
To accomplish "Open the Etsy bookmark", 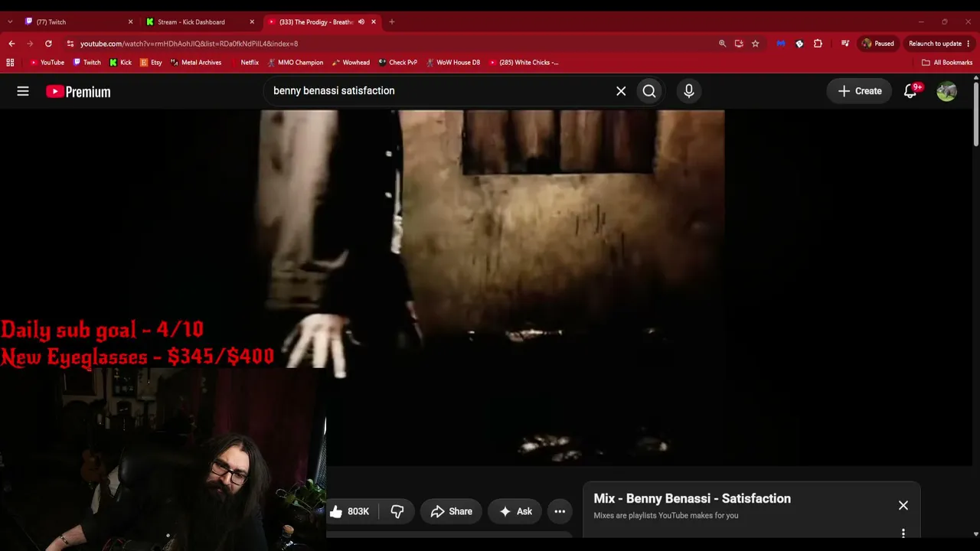I will click(152, 63).
